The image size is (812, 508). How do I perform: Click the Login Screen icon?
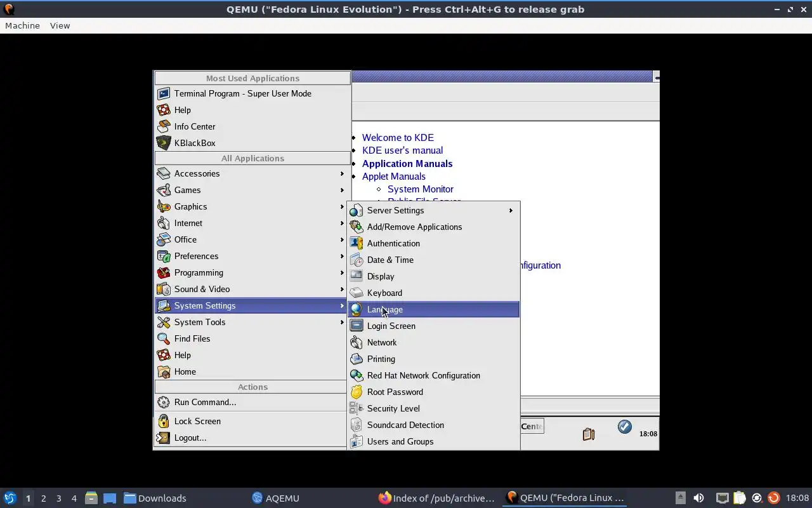[357, 326]
